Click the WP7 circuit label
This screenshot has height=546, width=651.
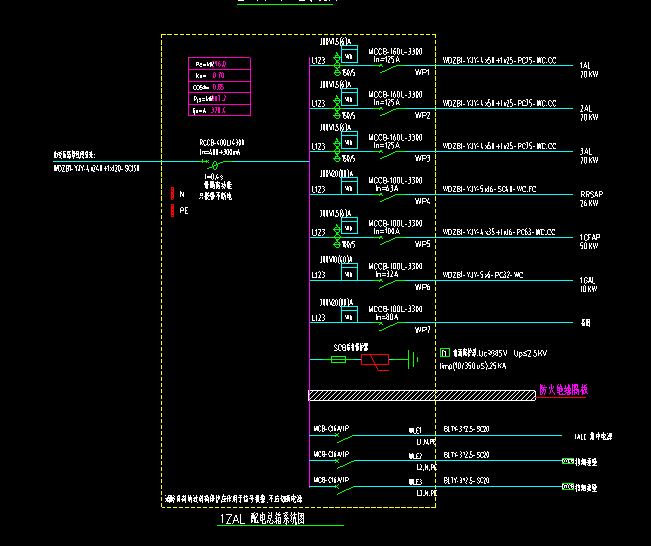pos(422,329)
